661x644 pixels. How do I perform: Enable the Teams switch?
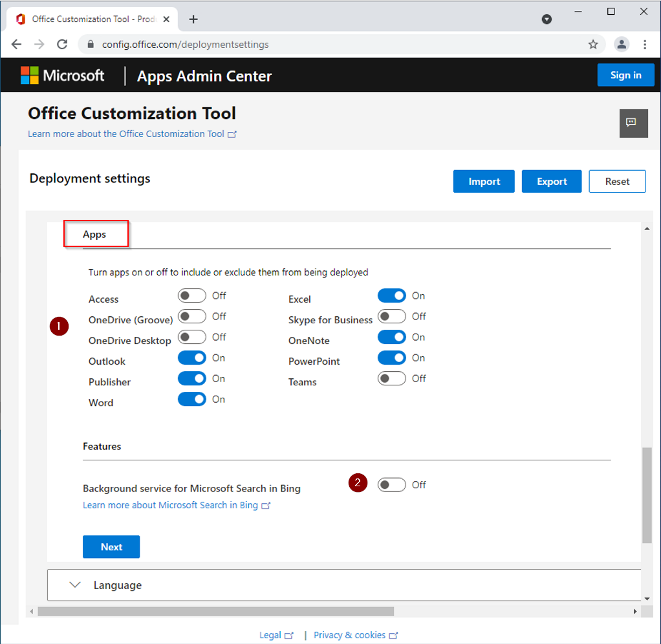[x=392, y=378]
